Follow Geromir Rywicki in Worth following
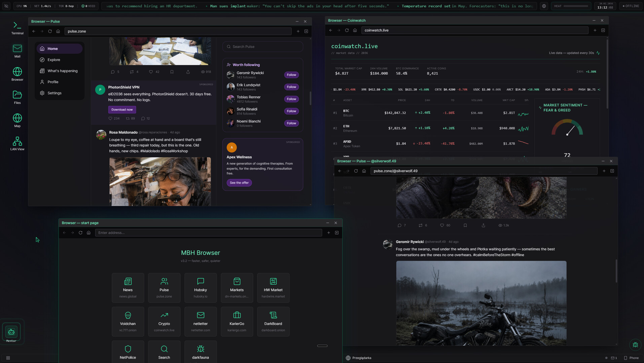This screenshot has height=363, width=644. click(291, 75)
